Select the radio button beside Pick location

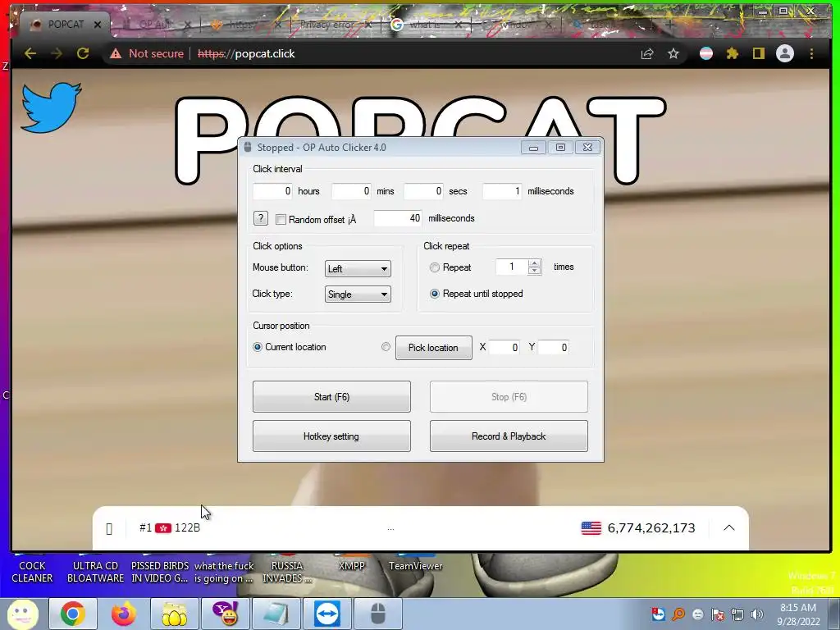tap(386, 347)
